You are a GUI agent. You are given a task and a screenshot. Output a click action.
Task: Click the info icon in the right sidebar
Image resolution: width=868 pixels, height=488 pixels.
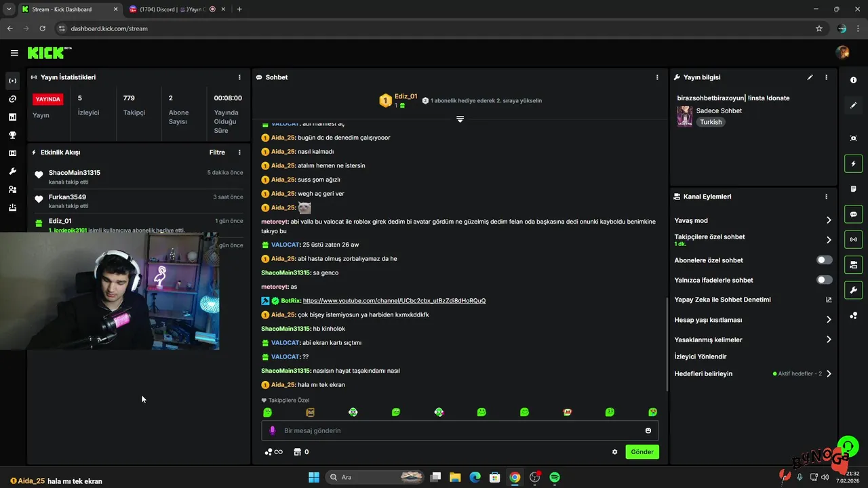click(x=853, y=80)
